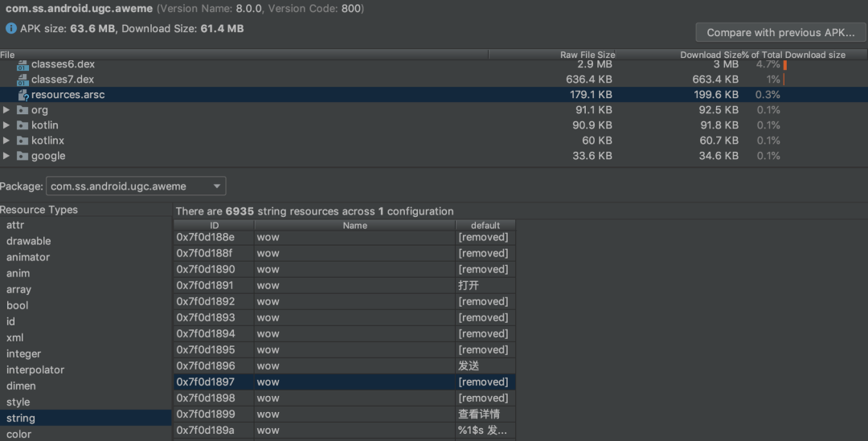Select the color resource type
The image size is (868, 441).
click(19, 434)
